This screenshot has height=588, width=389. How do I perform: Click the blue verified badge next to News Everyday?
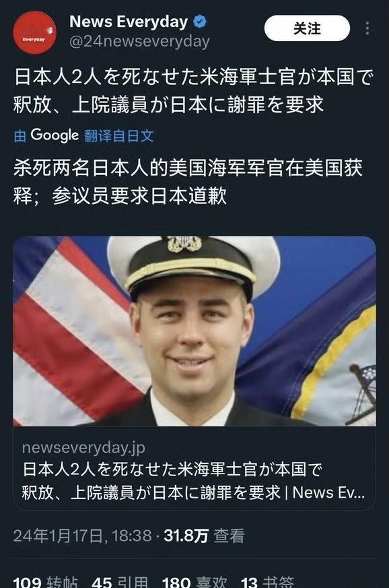pos(200,22)
